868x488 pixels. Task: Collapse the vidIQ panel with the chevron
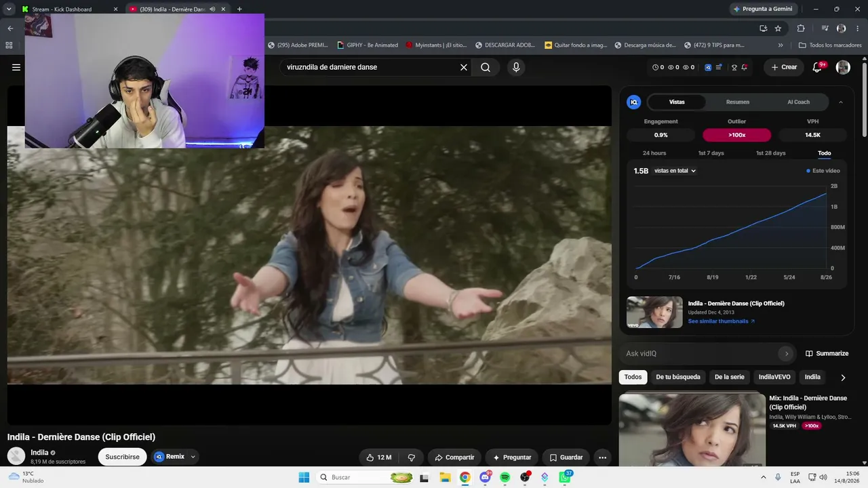pos(841,102)
